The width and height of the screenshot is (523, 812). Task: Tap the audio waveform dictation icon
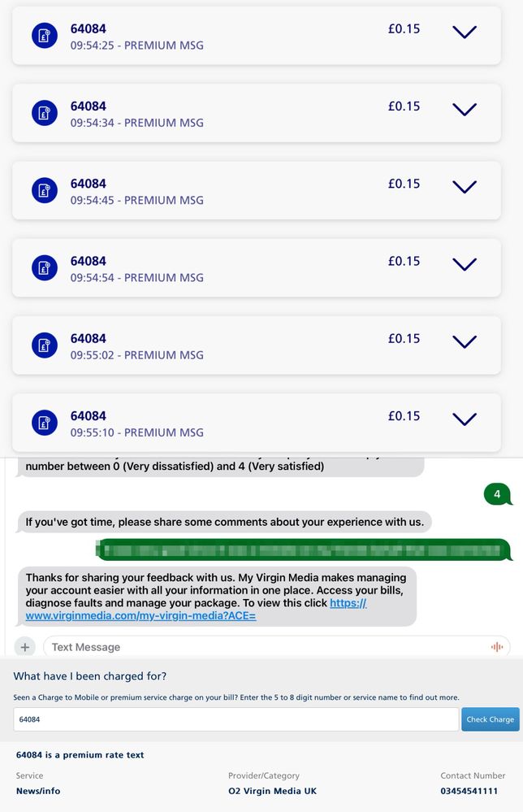(x=497, y=647)
